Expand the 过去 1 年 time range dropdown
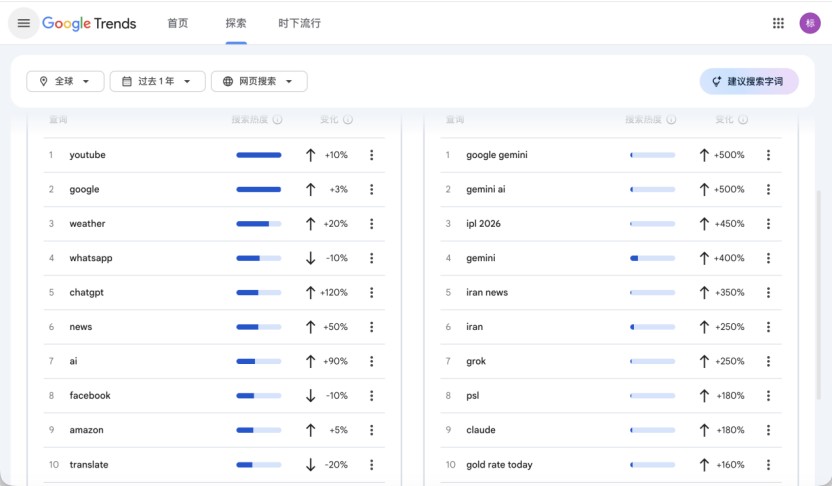 (x=157, y=81)
